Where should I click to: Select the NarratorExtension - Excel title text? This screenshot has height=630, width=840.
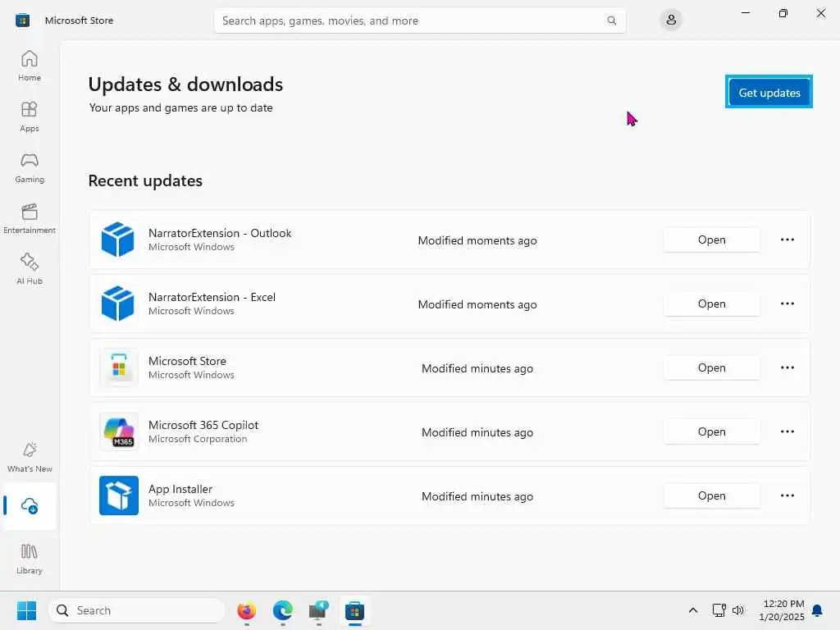(x=212, y=297)
